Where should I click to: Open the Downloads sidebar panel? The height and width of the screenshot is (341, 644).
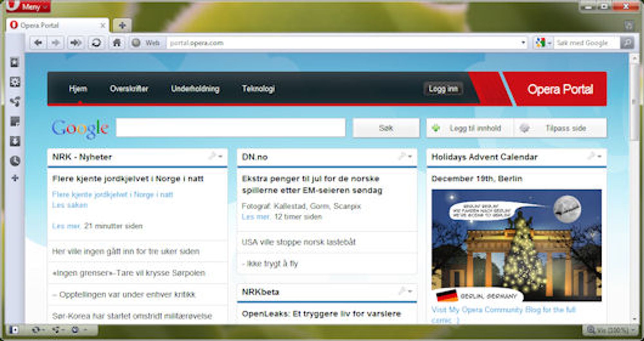point(15,141)
